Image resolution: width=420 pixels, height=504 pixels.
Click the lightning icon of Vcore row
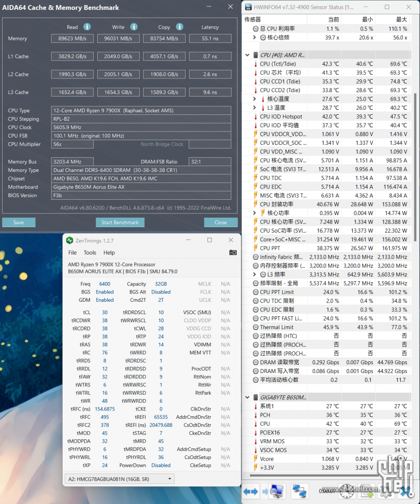pos(256,459)
